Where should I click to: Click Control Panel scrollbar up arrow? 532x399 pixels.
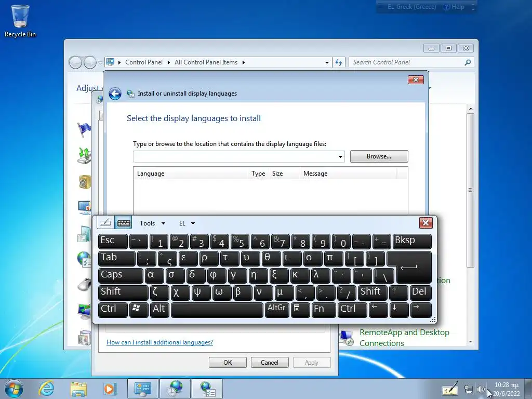pyautogui.click(x=471, y=109)
